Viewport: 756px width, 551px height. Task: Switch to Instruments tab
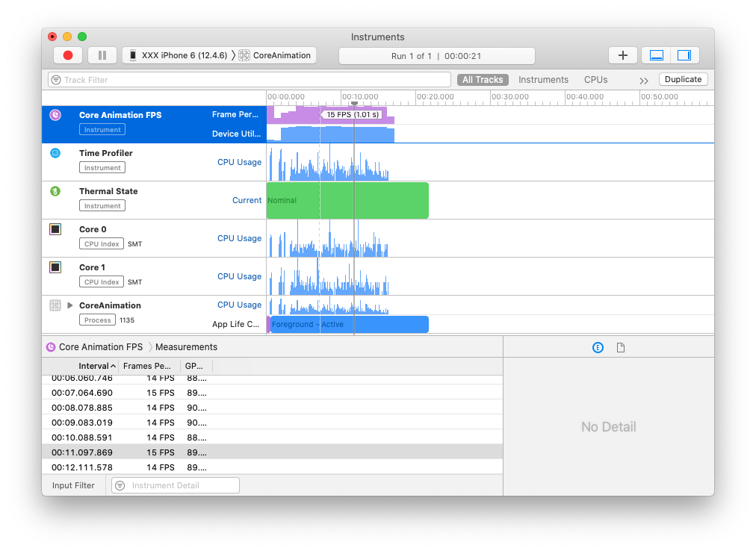pyautogui.click(x=543, y=80)
